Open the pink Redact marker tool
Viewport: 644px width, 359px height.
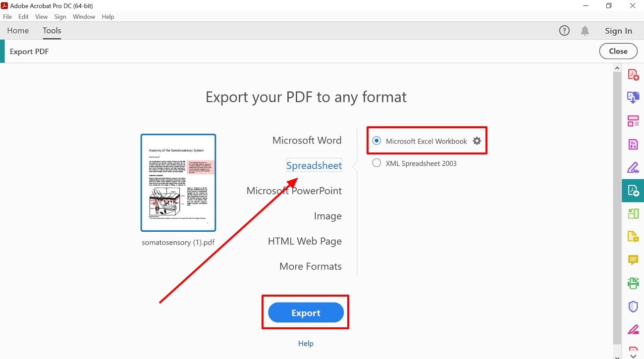[x=633, y=329]
